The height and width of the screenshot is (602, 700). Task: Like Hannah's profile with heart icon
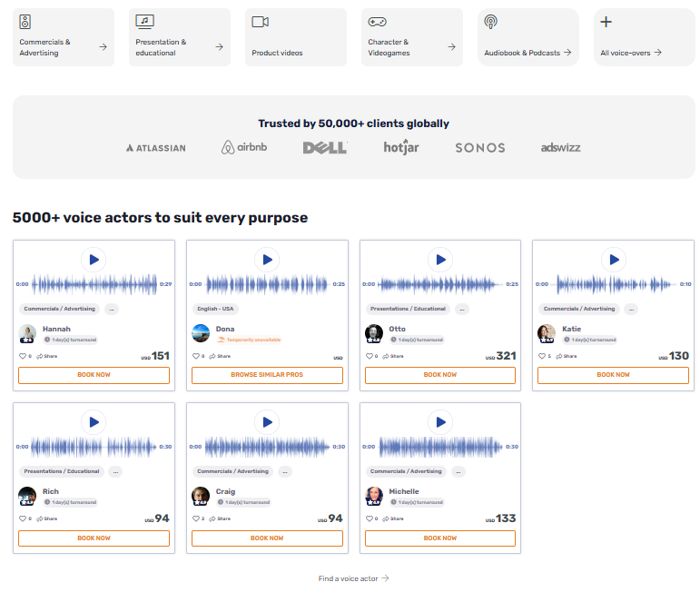23,356
